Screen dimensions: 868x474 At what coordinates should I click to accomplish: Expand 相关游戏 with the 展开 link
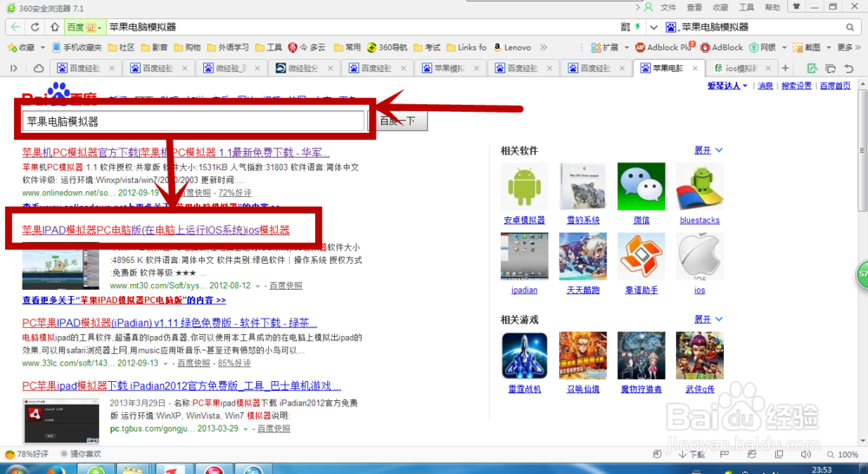click(708, 319)
